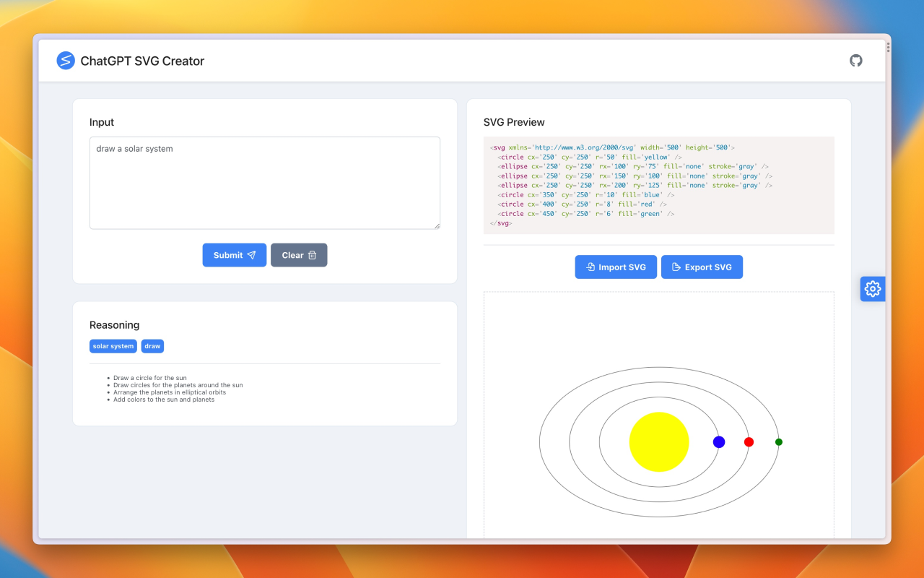The image size is (924, 578).
Task: Click the ChatGPT SVG Creator logo icon
Action: coord(66,61)
